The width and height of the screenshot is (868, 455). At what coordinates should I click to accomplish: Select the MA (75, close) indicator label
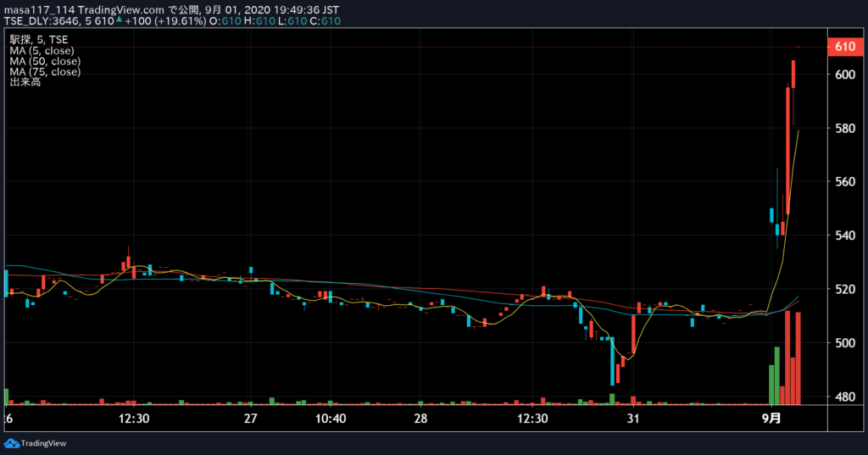click(45, 72)
